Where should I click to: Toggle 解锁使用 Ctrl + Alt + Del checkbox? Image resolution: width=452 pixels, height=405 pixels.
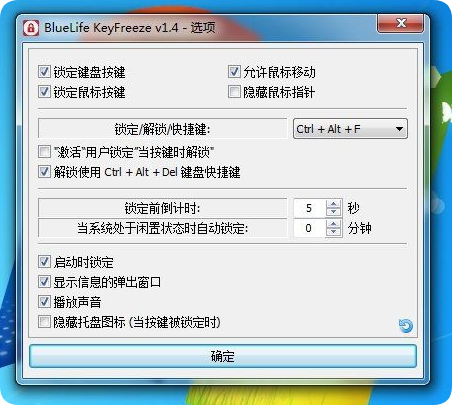tap(44, 172)
